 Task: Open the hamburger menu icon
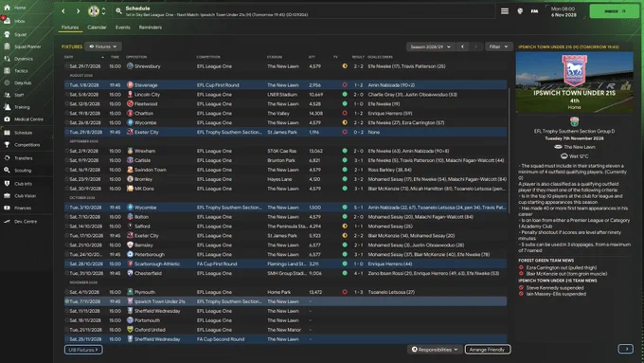click(505, 11)
